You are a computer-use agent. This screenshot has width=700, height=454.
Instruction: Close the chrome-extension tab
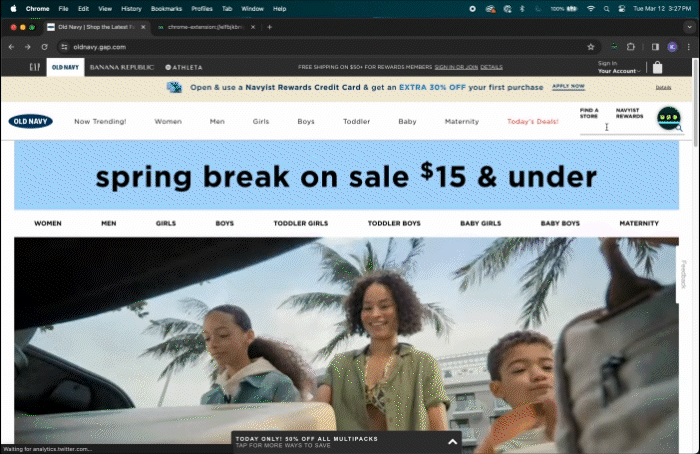[x=253, y=27]
